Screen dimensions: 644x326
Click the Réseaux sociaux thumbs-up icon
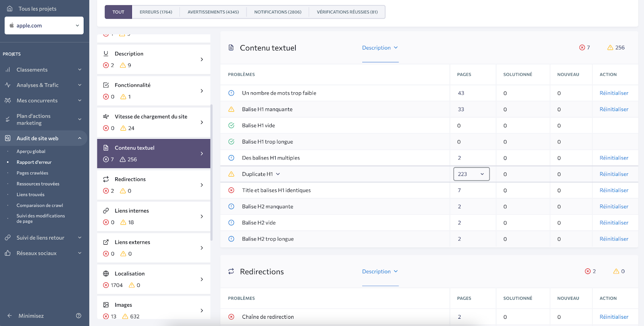click(x=8, y=253)
